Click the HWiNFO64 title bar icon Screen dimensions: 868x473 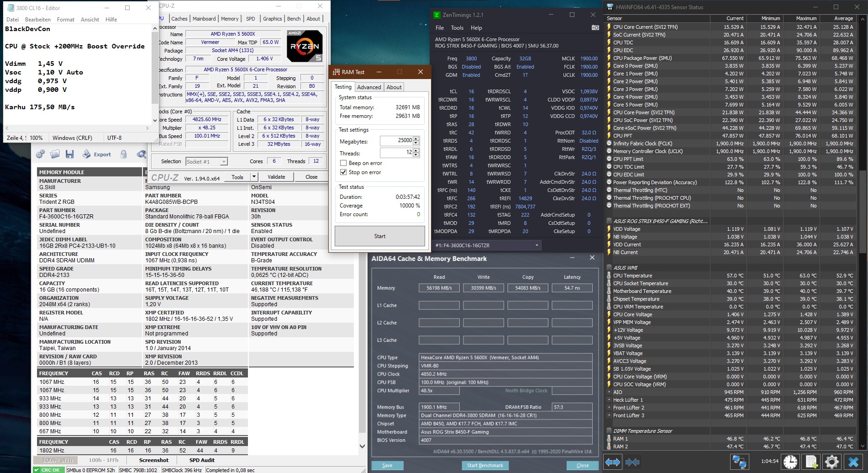tap(610, 7)
